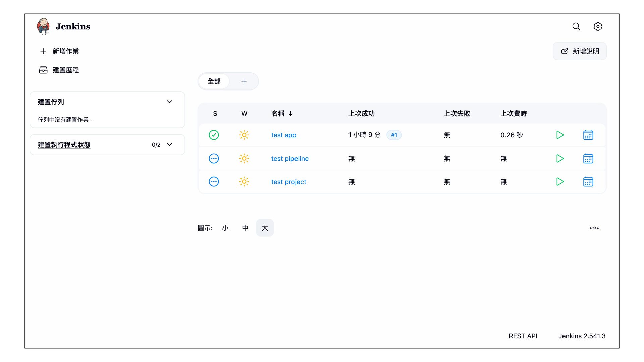Screen dimensions: 644x362
Task: Select medium icon size 中
Action: coord(245,228)
